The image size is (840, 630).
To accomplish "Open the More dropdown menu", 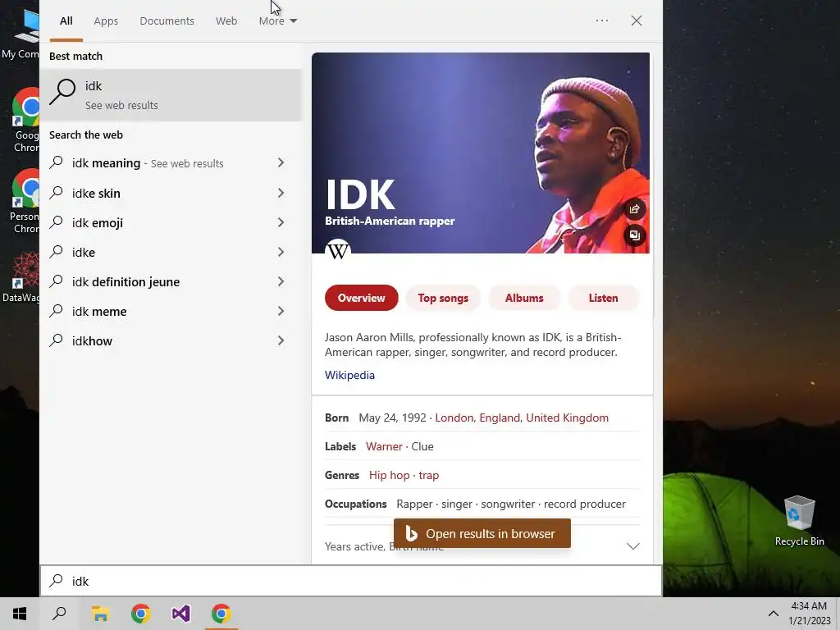I will click(277, 21).
